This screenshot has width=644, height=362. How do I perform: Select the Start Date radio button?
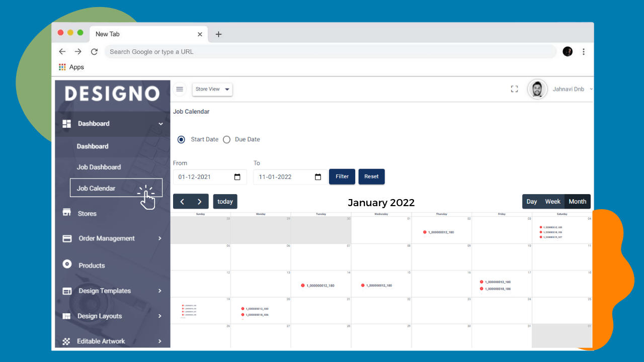(181, 139)
